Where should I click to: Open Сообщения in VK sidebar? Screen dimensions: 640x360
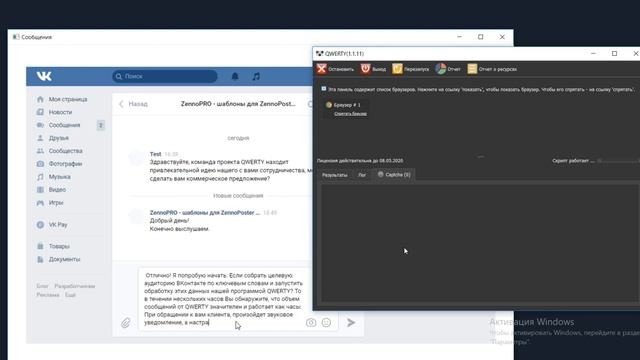64,125
